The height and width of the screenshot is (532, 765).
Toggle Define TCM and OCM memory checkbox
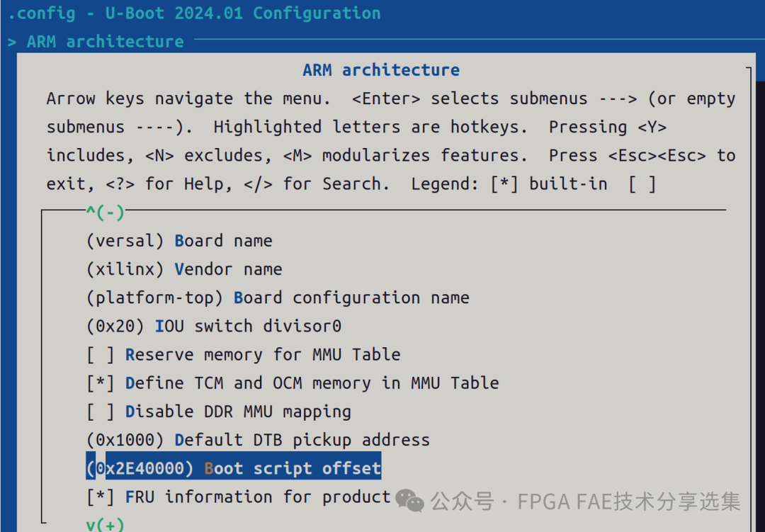pyautogui.click(x=101, y=383)
